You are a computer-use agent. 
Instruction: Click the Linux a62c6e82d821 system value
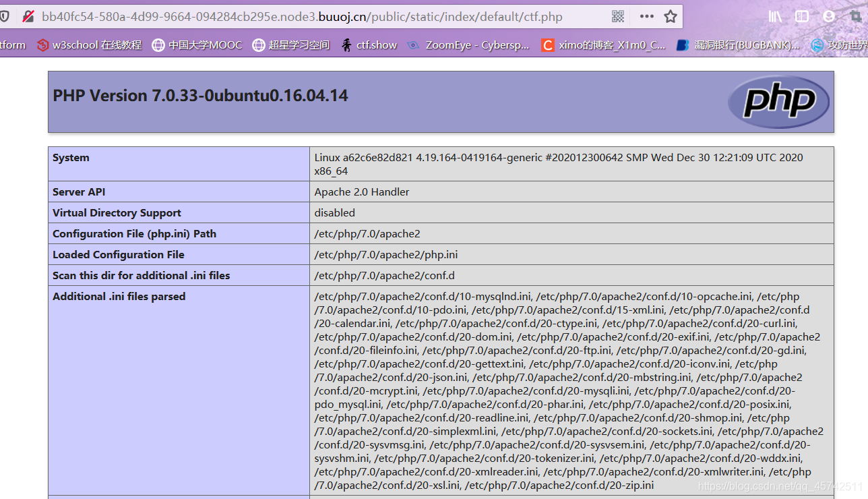[559, 165]
